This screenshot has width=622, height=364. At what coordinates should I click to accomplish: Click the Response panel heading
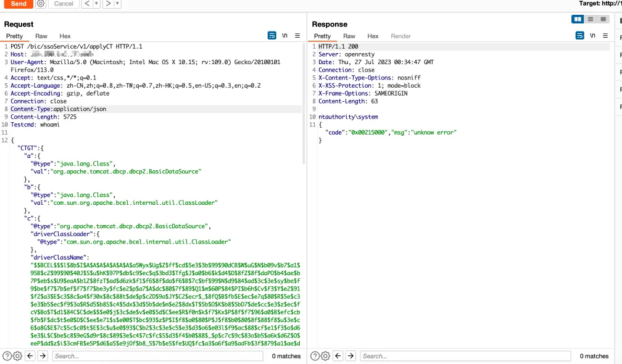(x=330, y=24)
